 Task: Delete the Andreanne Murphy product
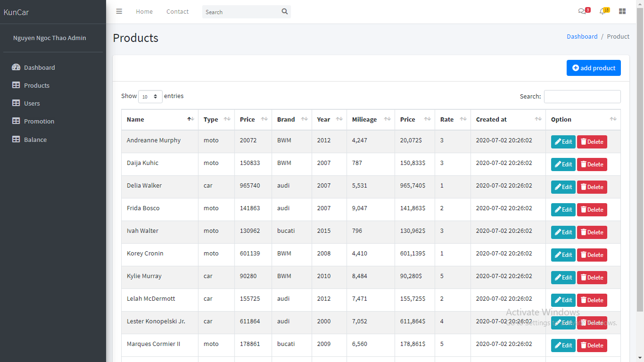(592, 142)
